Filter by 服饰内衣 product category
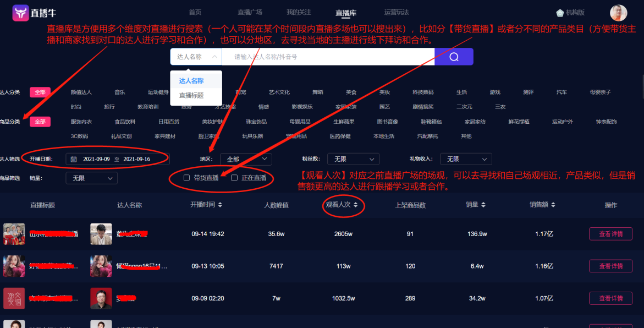Viewport: 644px width, 328px height. click(81, 122)
